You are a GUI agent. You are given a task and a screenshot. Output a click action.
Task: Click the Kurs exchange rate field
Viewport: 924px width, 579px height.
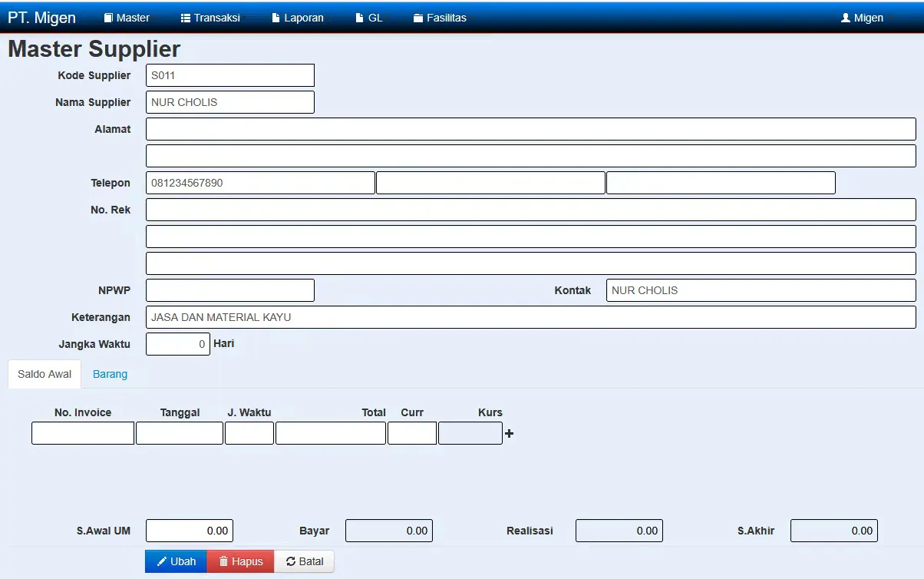470,433
